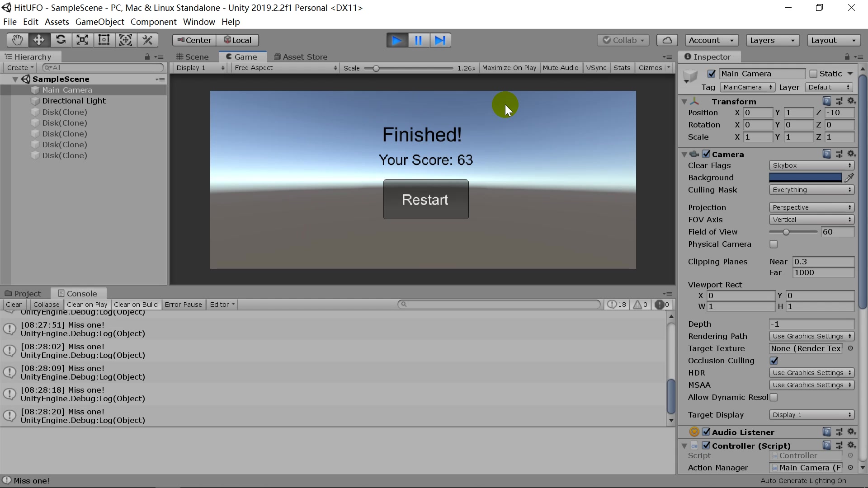The image size is (868, 488).
Task: Open the Background color eyedropper
Action: pyautogui.click(x=850, y=178)
